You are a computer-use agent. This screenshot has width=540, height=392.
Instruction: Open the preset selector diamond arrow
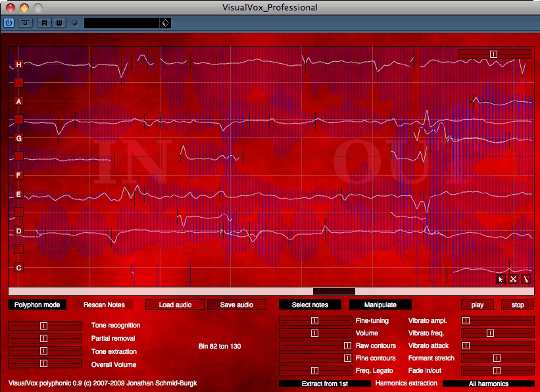165,23
